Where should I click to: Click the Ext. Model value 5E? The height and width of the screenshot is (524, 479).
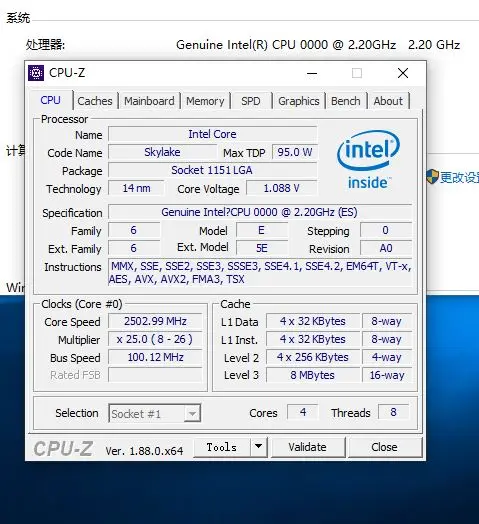tap(262, 249)
